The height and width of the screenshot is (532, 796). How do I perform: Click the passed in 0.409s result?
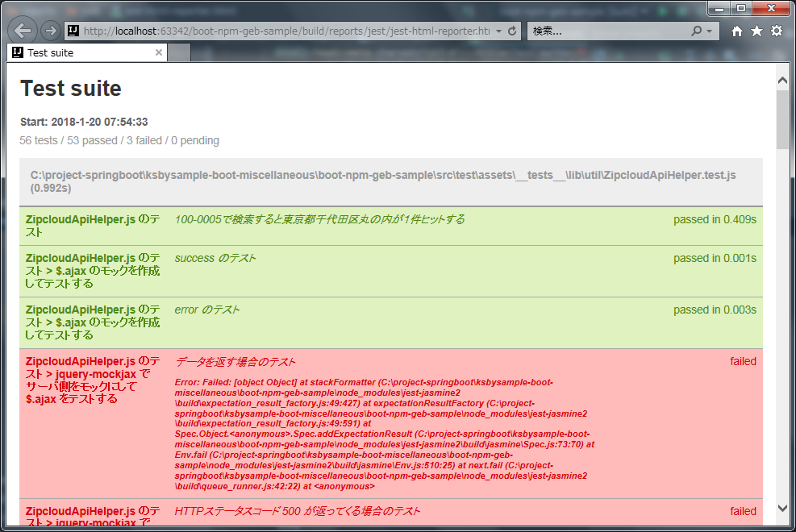(x=715, y=219)
